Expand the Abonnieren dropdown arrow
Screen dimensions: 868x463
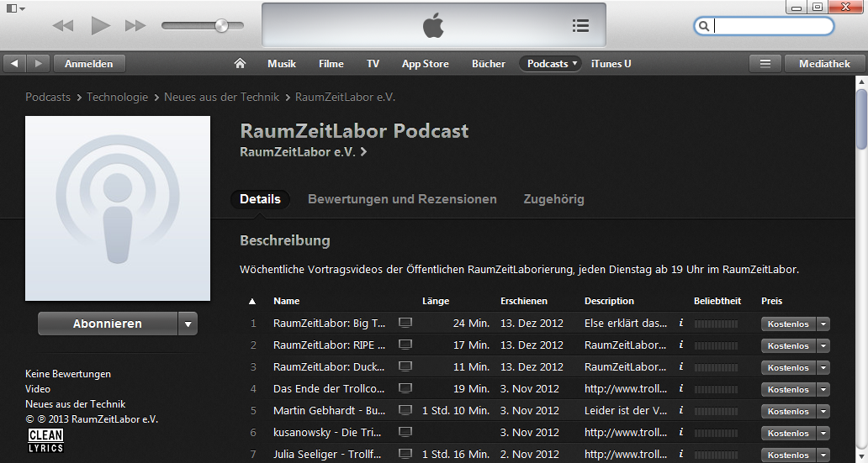click(188, 324)
